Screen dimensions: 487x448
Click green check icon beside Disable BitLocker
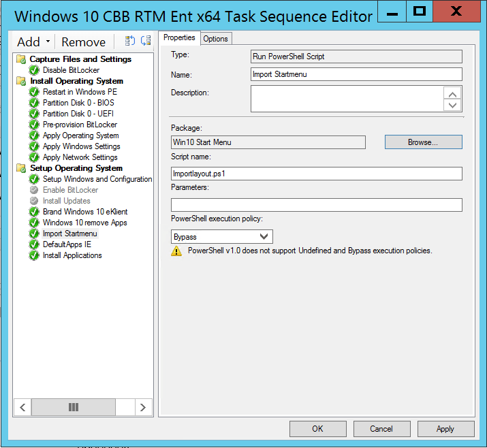tap(34, 70)
